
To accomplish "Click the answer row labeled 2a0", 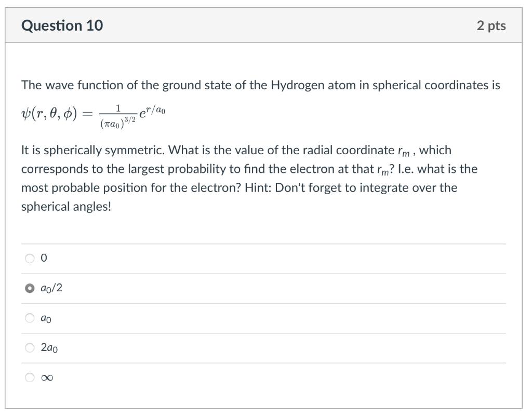I will [x=49, y=348].
